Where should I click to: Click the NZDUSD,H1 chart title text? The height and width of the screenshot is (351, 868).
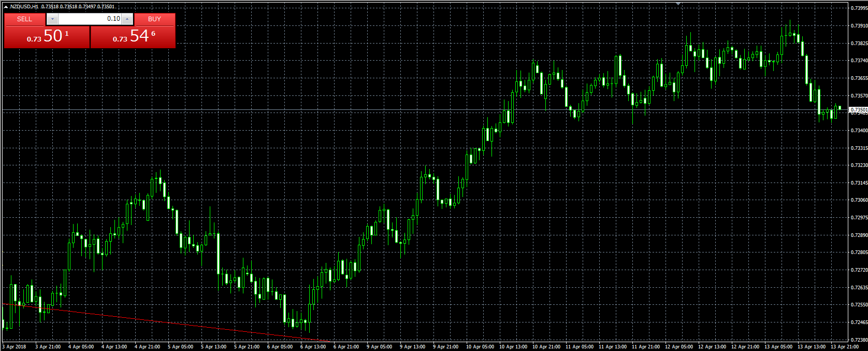tap(24, 7)
